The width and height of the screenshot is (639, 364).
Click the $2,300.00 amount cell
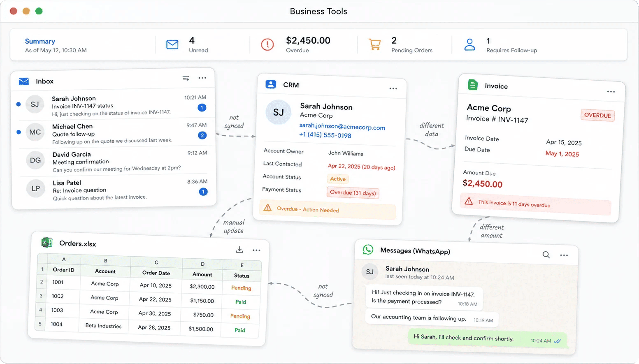(x=202, y=287)
